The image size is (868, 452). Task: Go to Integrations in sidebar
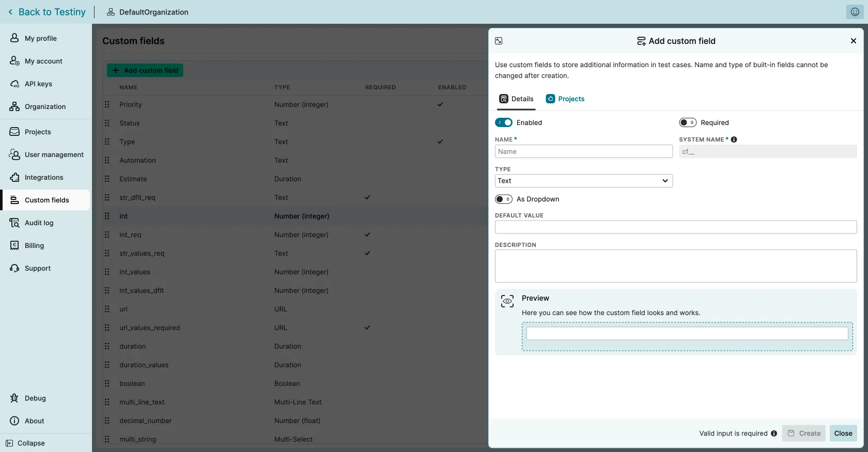click(44, 177)
